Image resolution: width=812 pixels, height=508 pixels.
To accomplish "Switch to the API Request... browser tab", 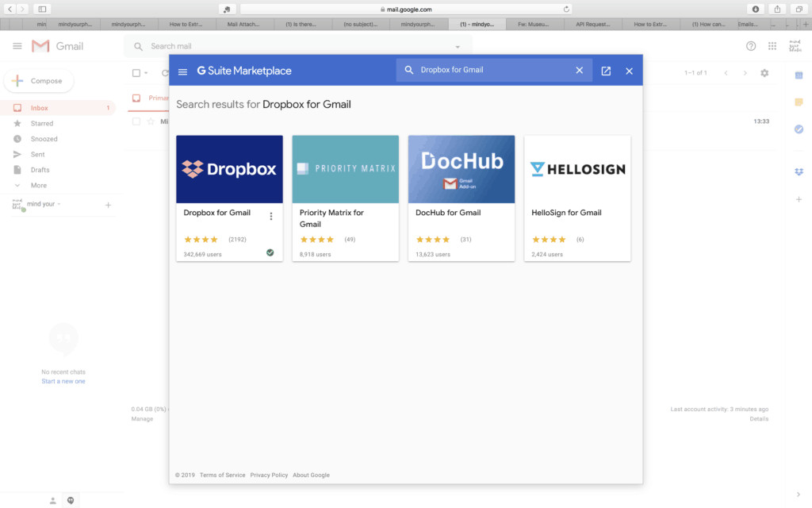I will (x=593, y=24).
